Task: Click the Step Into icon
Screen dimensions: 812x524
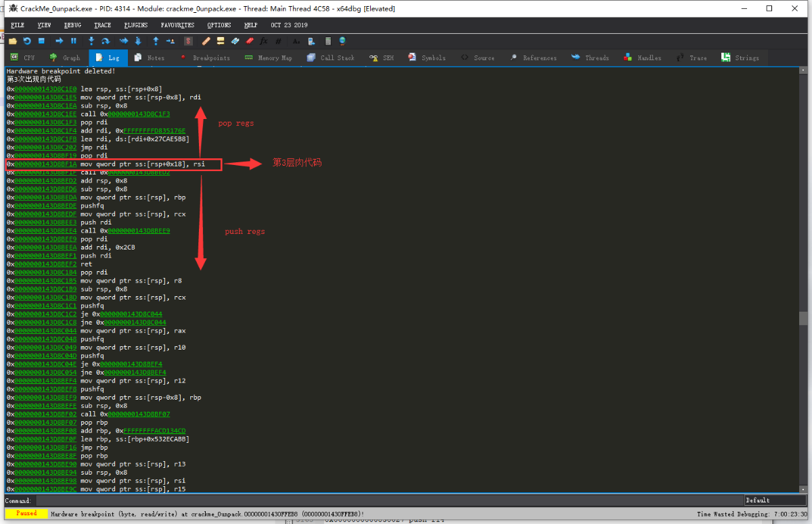Action: point(91,41)
